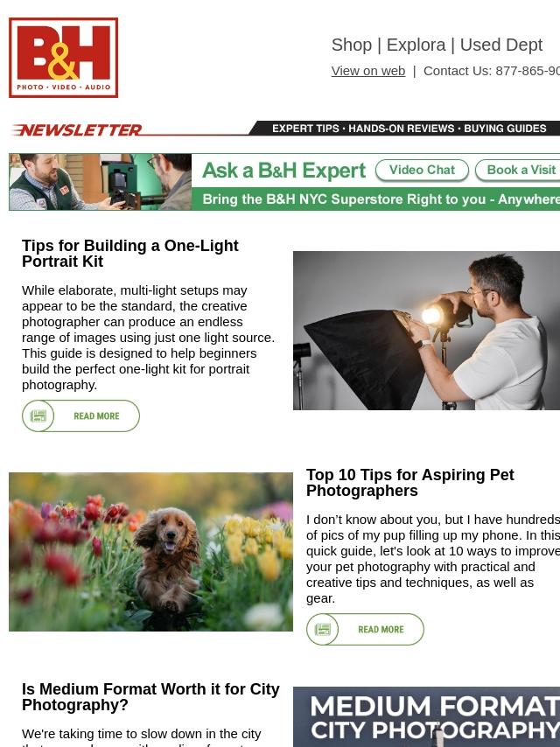Click Read More under pet photographers article
Image resolution: width=560 pixels, height=747 pixels.
pos(365,629)
